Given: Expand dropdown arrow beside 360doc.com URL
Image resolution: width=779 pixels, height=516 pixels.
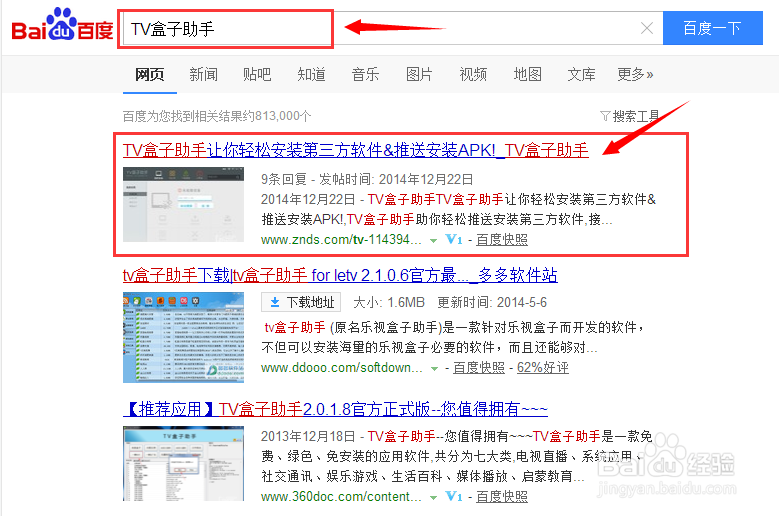Looking at the screenshot, I should click(x=433, y=498).
